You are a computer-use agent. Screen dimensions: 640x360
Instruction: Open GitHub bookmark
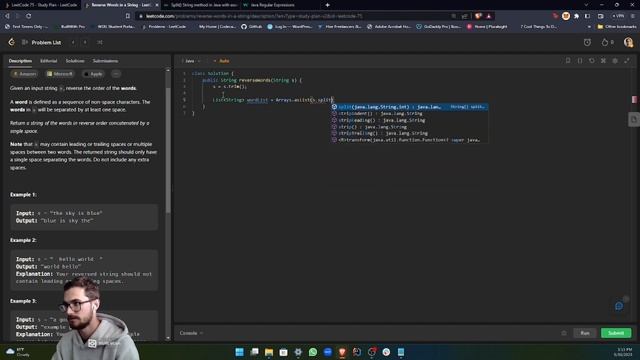point(251,27)
